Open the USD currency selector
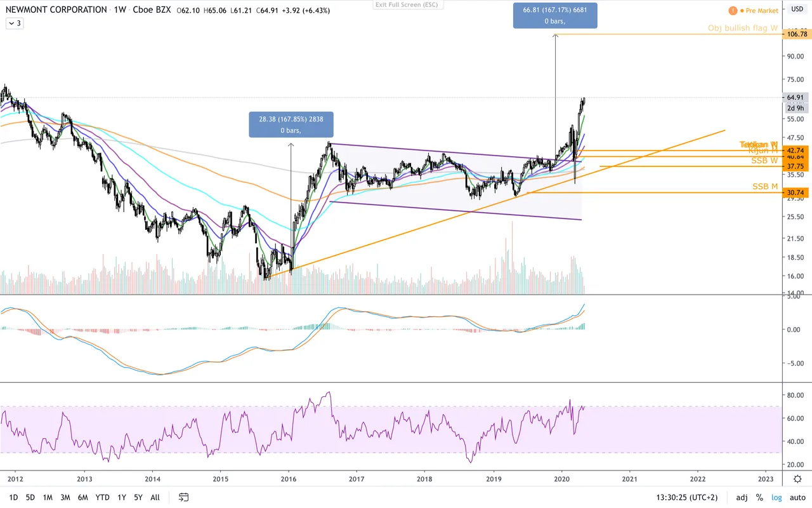 coord(797,10)
